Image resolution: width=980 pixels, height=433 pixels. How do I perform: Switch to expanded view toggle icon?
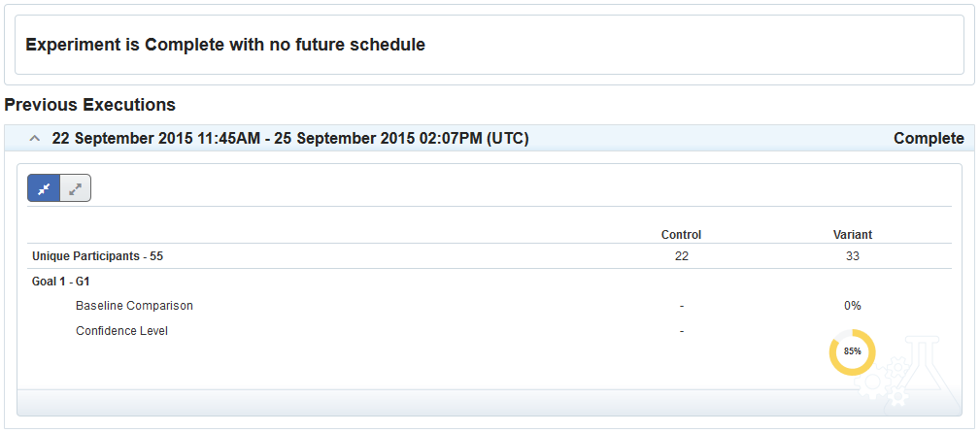point(76,188)
